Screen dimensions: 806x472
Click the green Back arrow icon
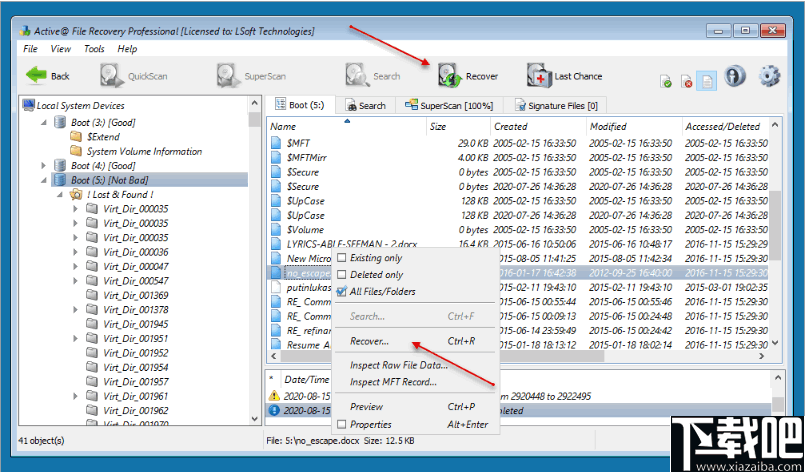click(x=36, y=76)
